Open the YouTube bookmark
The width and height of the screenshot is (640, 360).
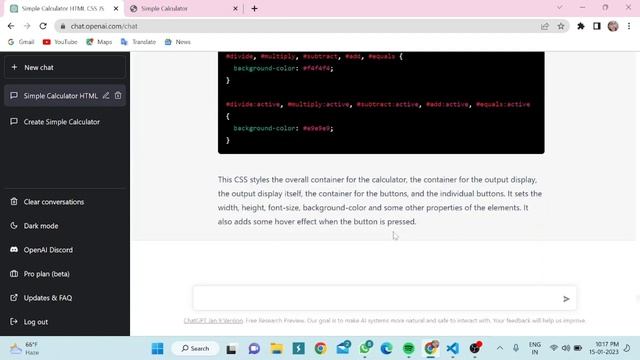[60, 42]
